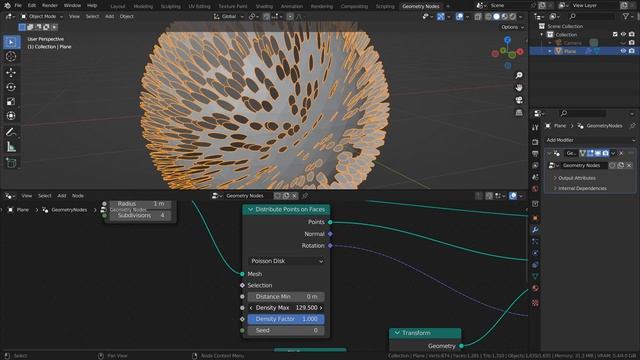Screen dimensions: 640x360
Task: Switch to the Shading workspace tab
Action: click(x=264, y=6)
